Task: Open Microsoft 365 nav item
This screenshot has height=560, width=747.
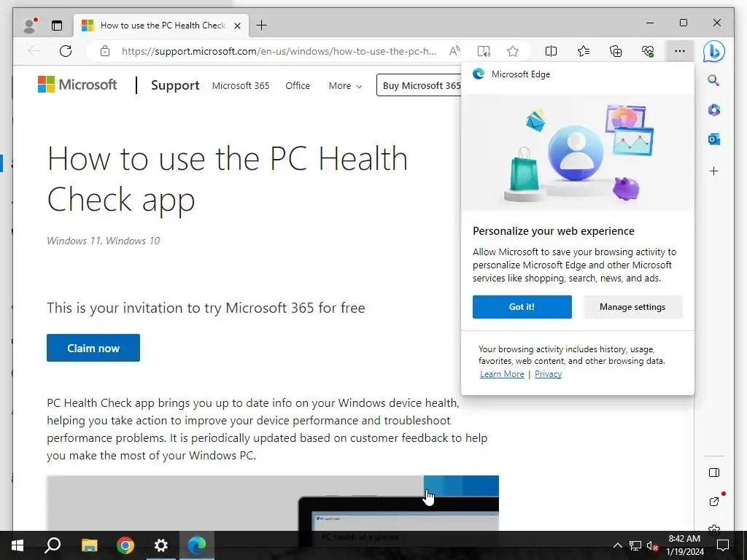Action: pyautogui.click(x=241, y=86)
